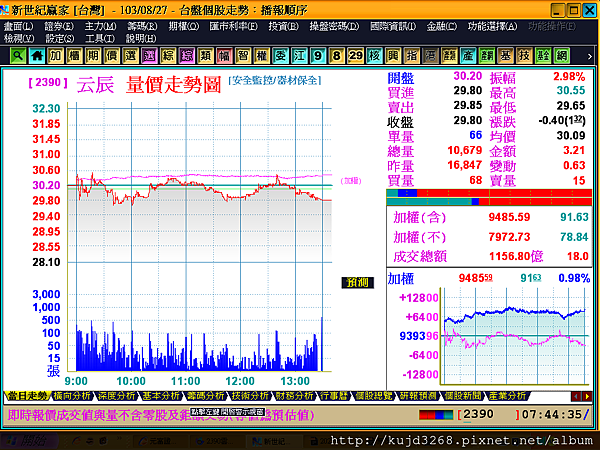Image resolution: width=600 pixels, height=450 pixels.
Task: Open the 檢視(V) menu
Action: coord(19,39)
